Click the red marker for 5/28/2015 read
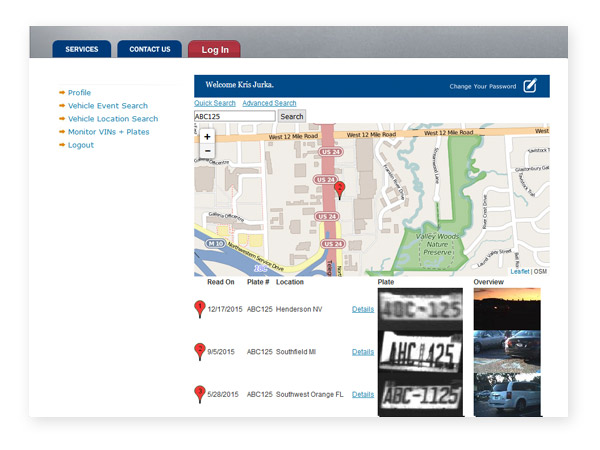The width and height of the screenshot is (600, 450). (x=199, y=393)
